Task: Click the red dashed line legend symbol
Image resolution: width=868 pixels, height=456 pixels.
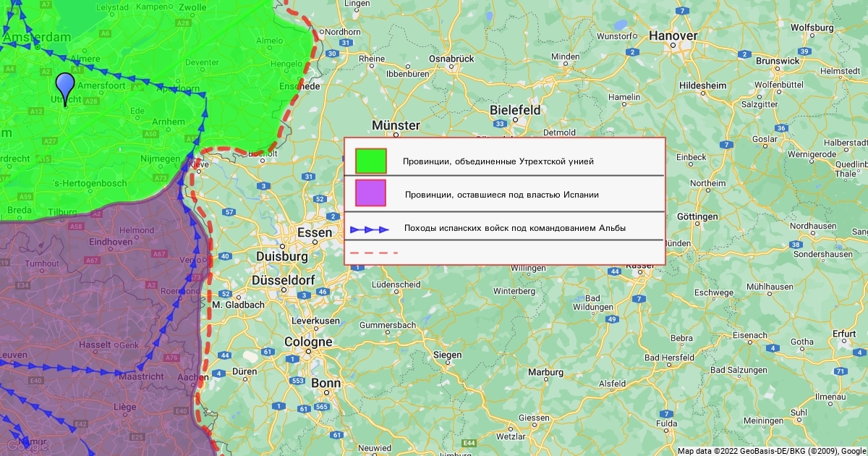Action: (374, 253)
